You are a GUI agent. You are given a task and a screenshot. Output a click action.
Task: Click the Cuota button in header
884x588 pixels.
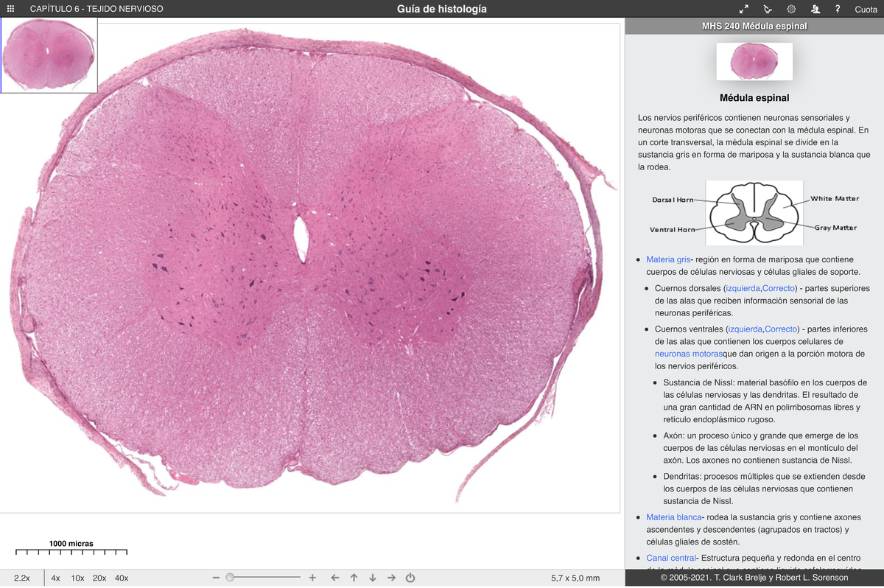(x=866, y=9)
